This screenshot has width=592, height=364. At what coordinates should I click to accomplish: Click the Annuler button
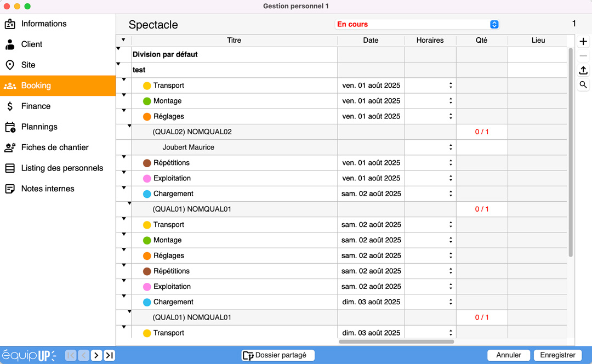[508, 355]
